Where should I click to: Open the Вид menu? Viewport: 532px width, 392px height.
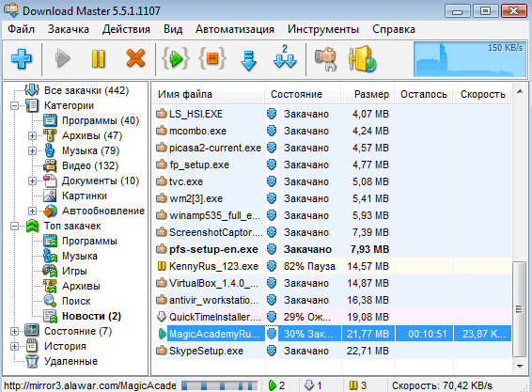click(173, 29)
